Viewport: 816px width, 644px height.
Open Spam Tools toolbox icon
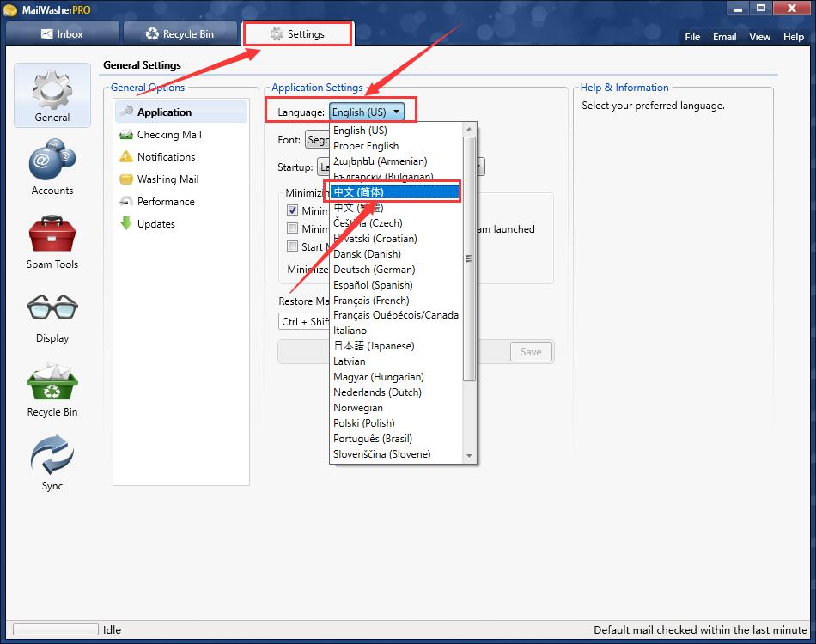pyautogui.click(x=52, y=234)
